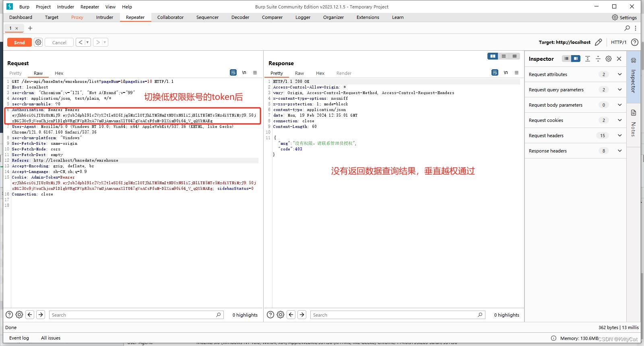Go back to previous request in history
The height and width of the screenshot is (346, 644).
80,42
